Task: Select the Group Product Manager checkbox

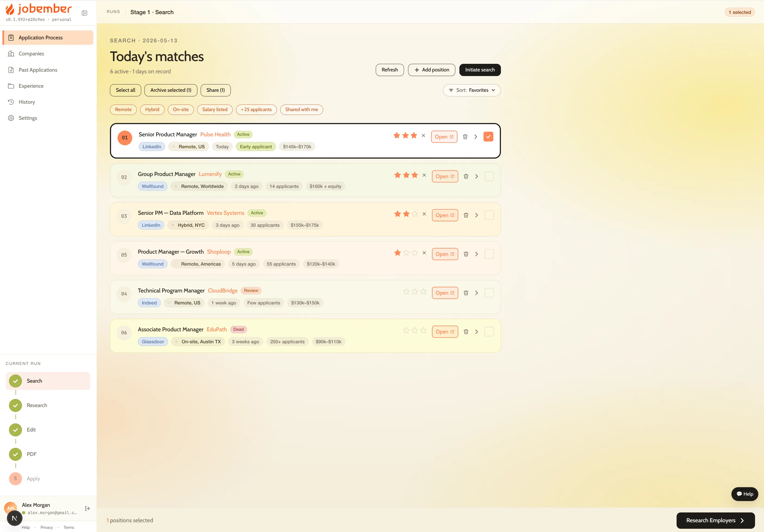Action: (489, 177)
